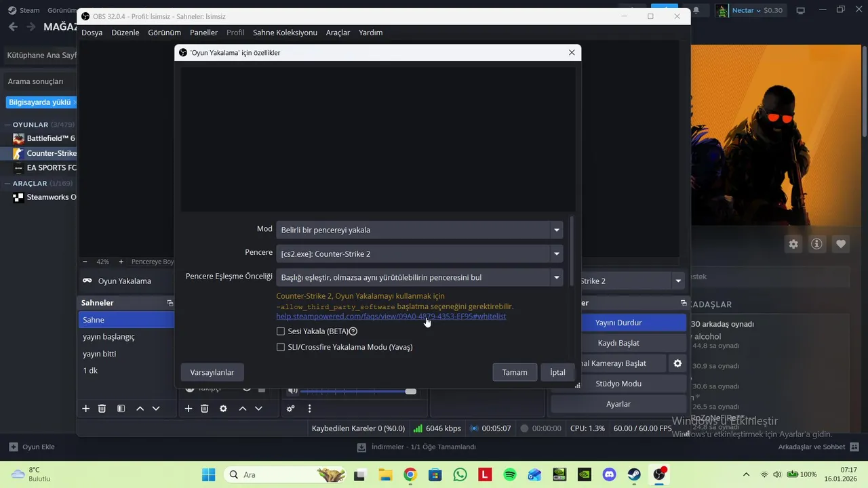Screen dimensions: 868x488
Task: Click Oyun Ekle in Steam
Action: pos(32,447)
